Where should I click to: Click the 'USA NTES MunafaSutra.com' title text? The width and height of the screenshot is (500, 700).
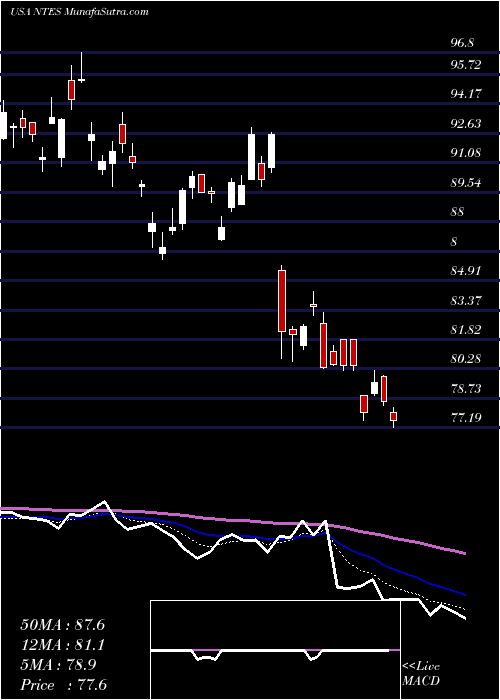[x=79, y=12]
